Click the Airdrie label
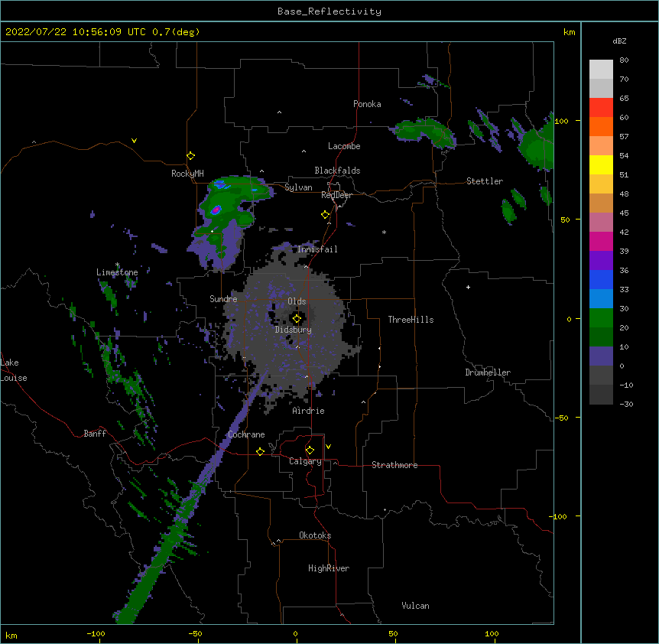 coord(309,411)
